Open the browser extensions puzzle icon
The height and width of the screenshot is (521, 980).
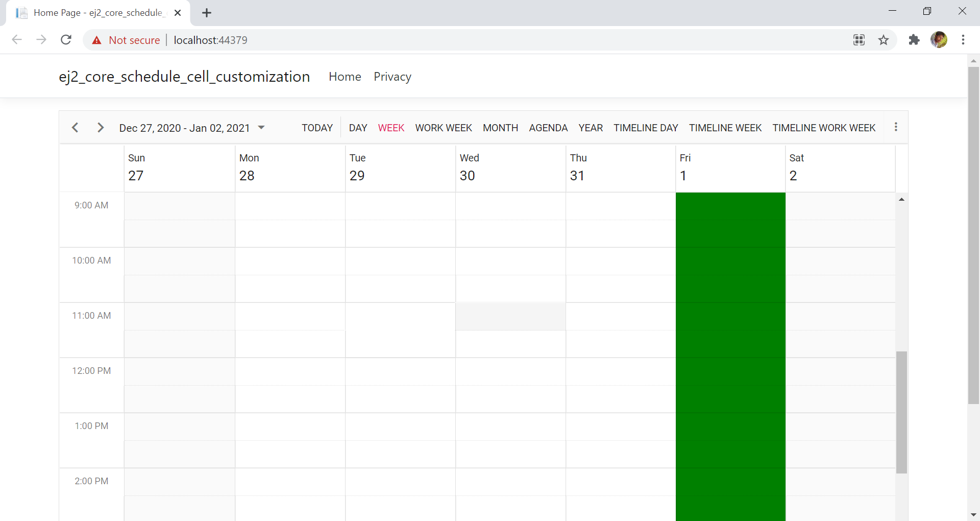pyautogui.click(x=914, y=40)
